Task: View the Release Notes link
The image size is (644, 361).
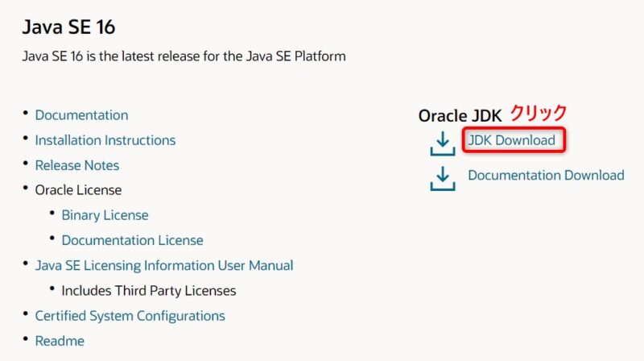Action: click(77, 165)
